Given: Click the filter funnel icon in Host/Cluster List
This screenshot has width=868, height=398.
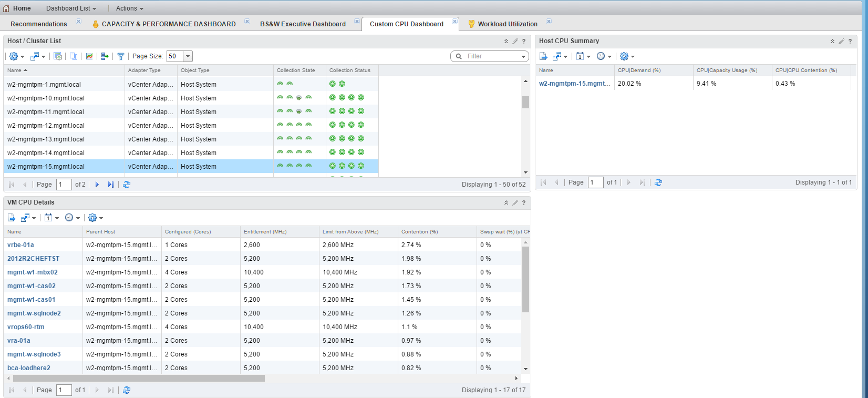Looking at the screenshot, I should coord(120,56).
